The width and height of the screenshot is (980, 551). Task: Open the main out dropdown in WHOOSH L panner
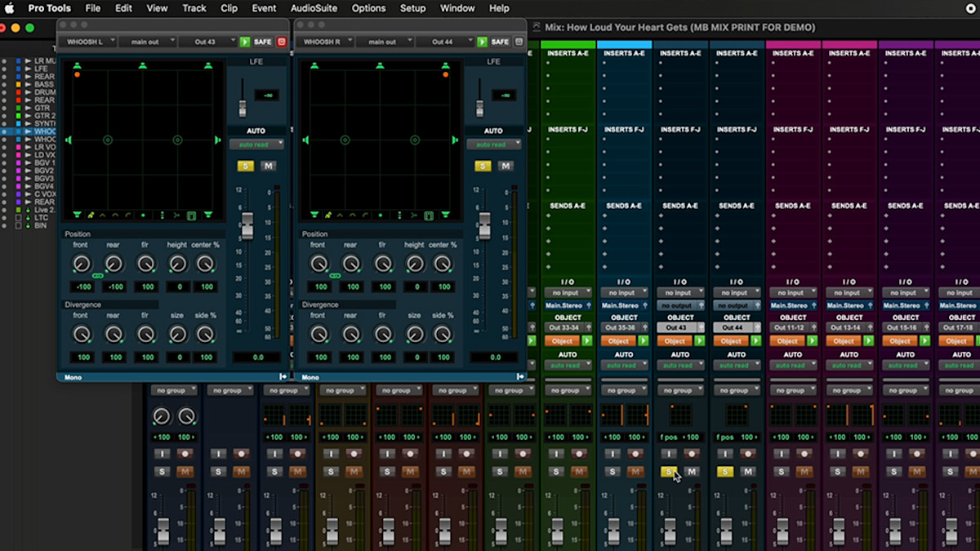148,42
